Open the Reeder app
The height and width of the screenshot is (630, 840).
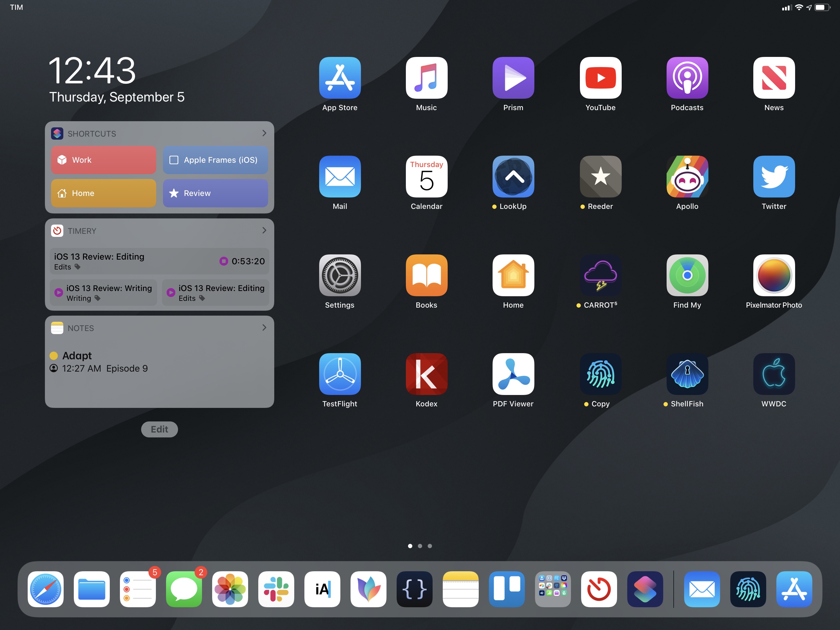600,177
